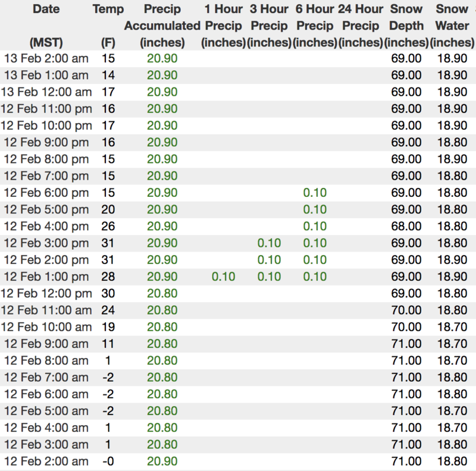
Task: Select the 68.00 snow depth value
Action: pos(406,226)
